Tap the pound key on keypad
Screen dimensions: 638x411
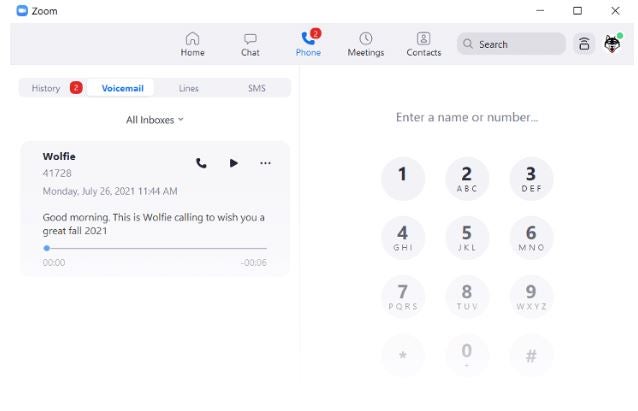click(x=531, y=355)
